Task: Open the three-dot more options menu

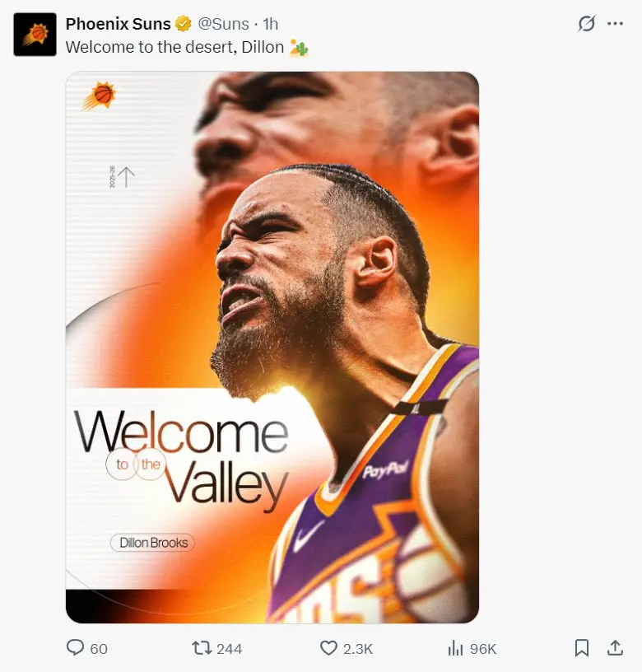Action: [x=615, y=24]
